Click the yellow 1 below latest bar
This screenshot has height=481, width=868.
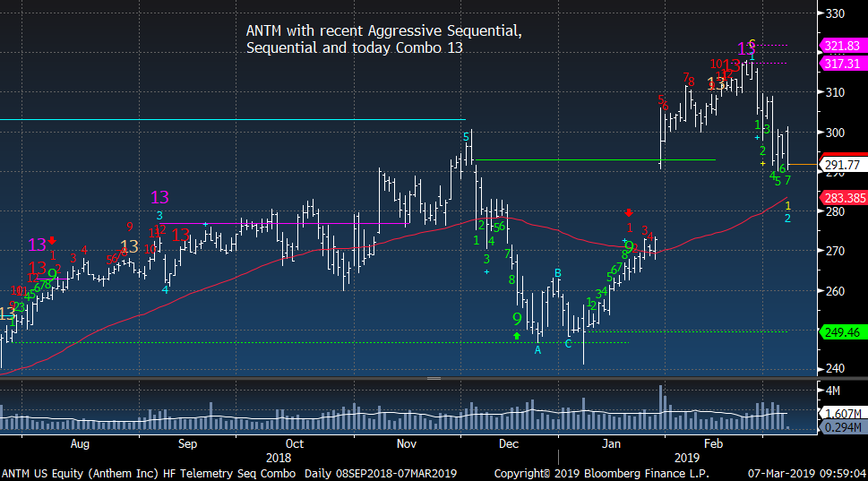pyautogui.click(x=787, y=206)
